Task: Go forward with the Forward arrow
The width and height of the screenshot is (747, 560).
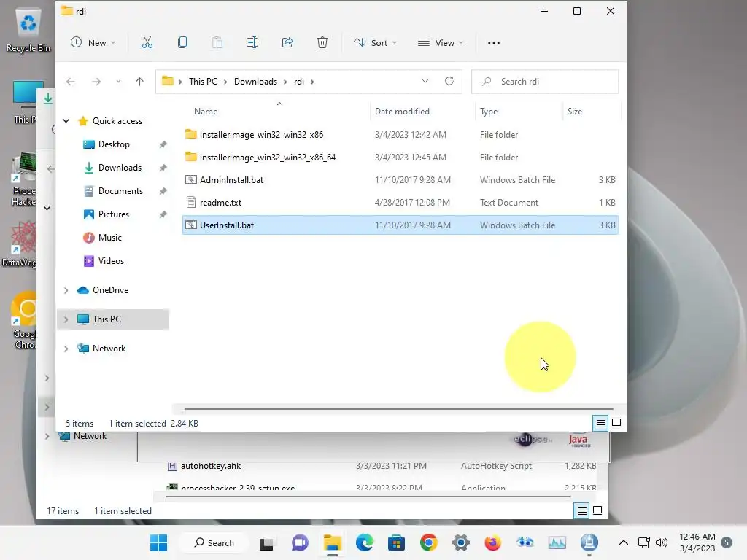Action: click(x=96, y=82)
